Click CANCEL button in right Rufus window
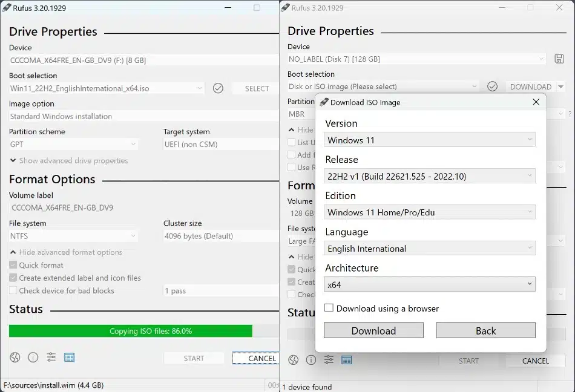Image resolution: width=575 pixels, height=392 pixels. coord(536,361)
